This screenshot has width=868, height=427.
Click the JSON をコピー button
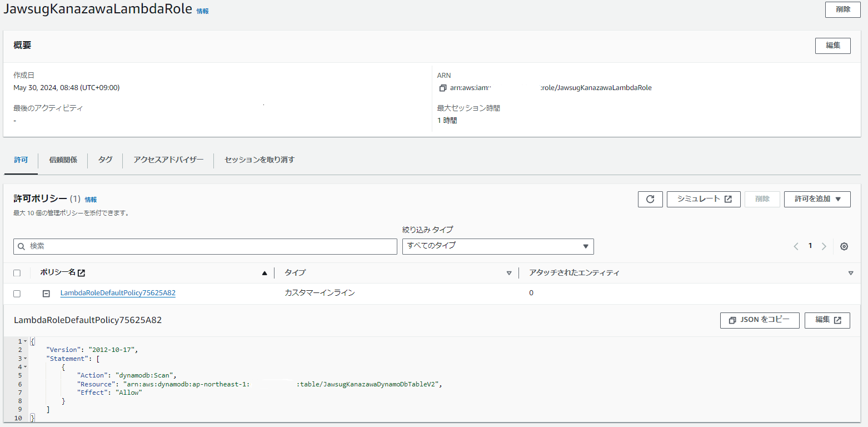click(760, 320)
